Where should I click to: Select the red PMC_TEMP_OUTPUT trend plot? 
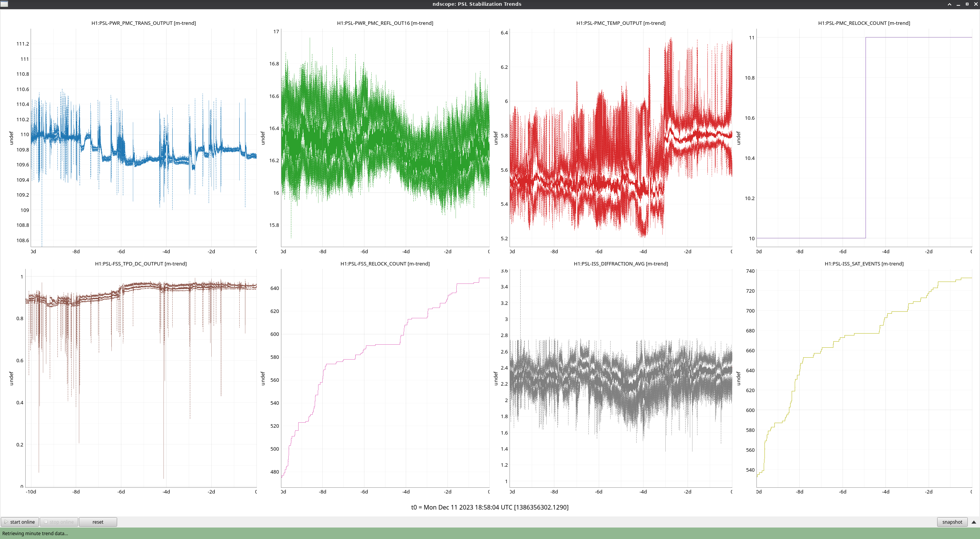620,138
